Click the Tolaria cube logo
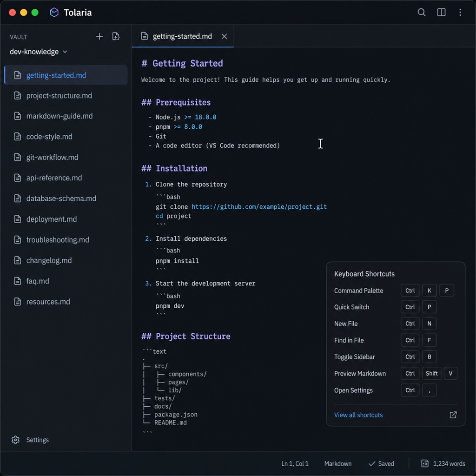This screenshot has height=476, width=476. [54, 13]
